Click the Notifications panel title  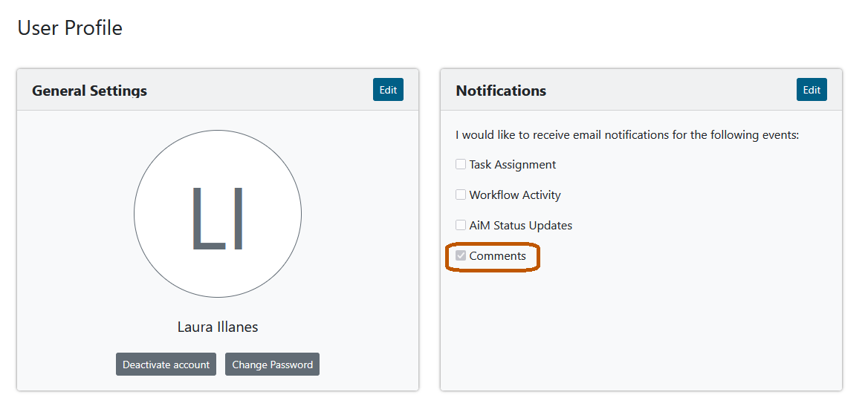point(501,91)
